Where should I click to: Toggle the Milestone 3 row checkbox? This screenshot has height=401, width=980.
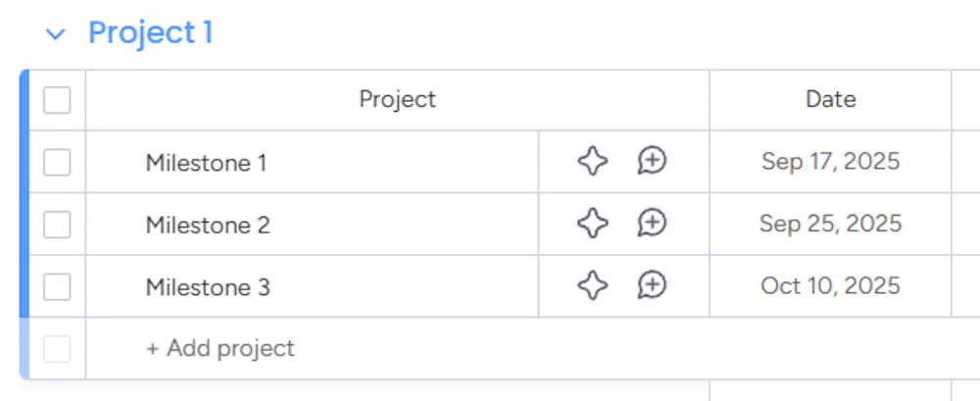coord(57,286)
